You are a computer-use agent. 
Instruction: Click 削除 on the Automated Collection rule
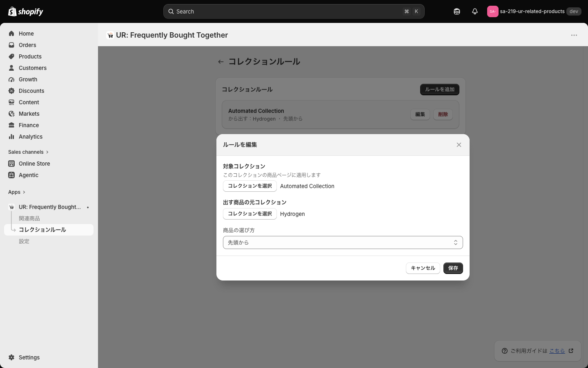tap(443, 114)
